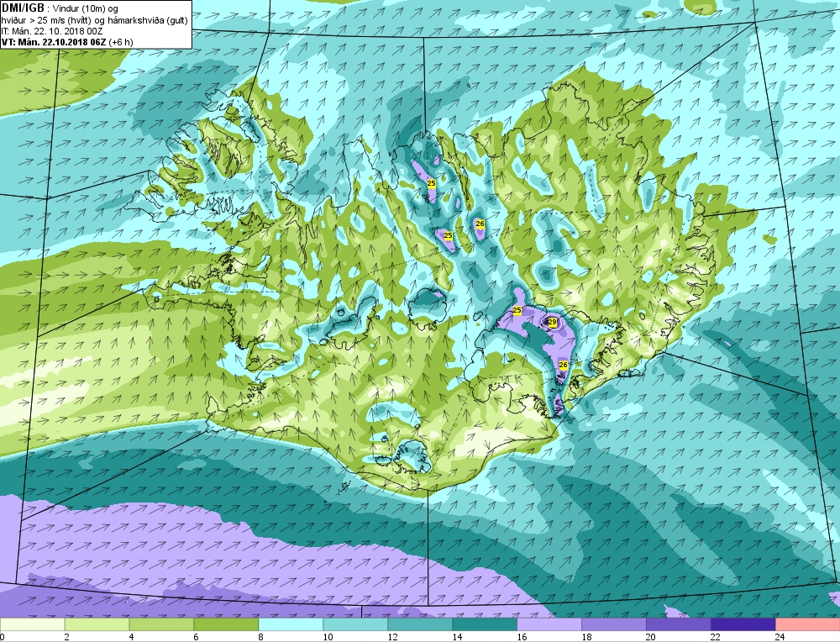The width and height of the screenshot is (840, 642).
Task: Click the scale number 18
Action: coord(586,637)
